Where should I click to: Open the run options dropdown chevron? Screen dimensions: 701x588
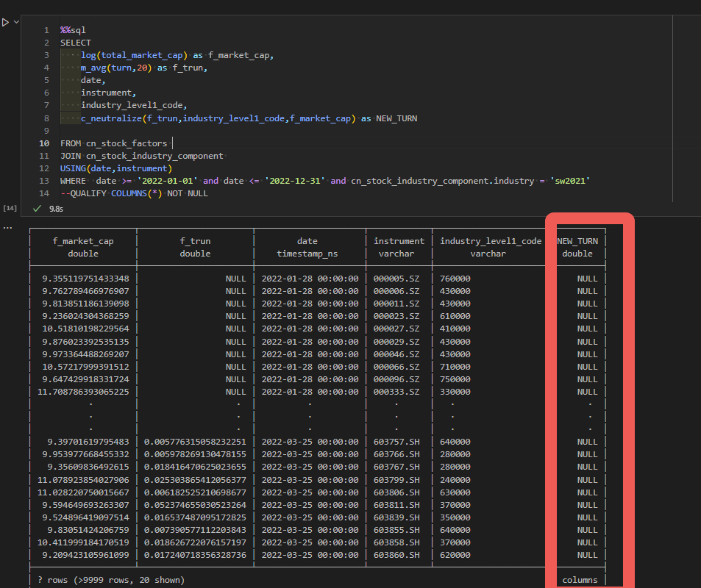(16, 23)
